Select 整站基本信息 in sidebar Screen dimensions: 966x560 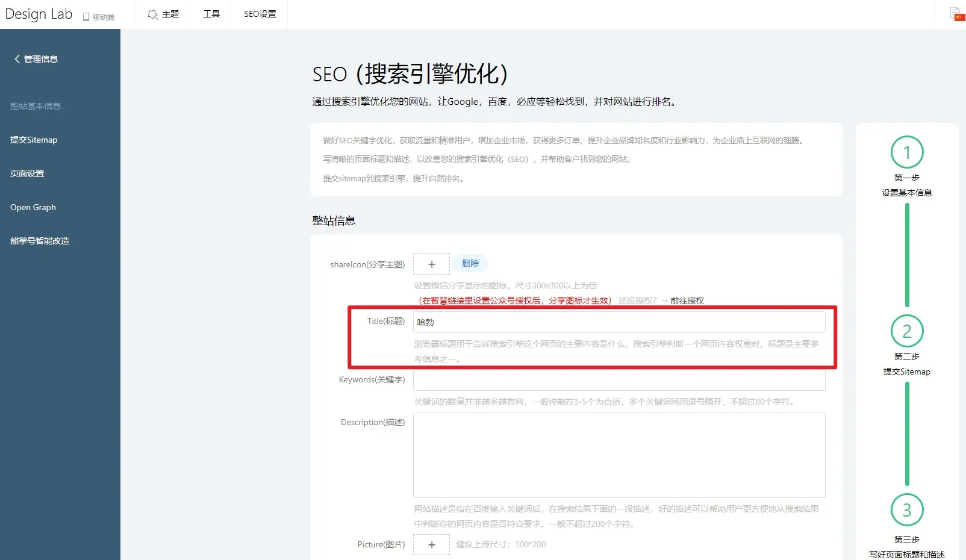point(36,106)
